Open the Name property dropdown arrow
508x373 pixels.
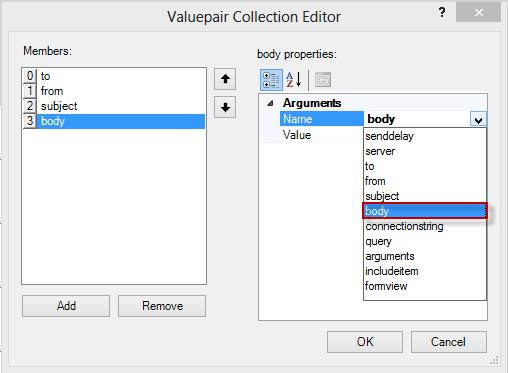pos(478,119)
